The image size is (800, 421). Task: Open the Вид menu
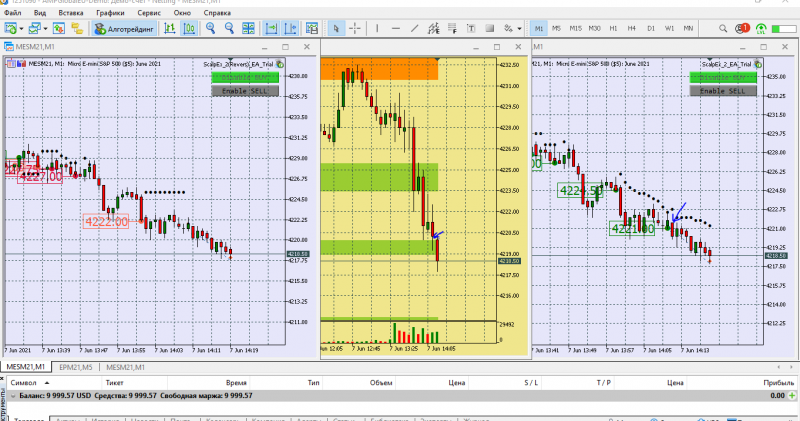coord(39,13)
